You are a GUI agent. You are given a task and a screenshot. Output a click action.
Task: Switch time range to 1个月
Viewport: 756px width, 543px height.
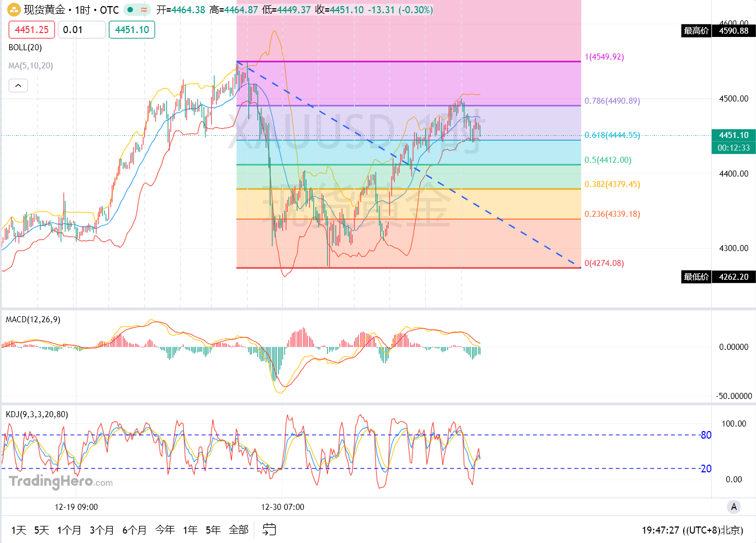click(x=69, y=530)
